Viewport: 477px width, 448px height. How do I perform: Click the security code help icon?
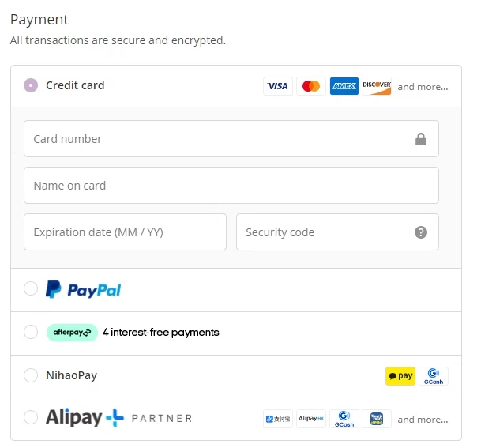pyautogui.click(x=421, y=232)
